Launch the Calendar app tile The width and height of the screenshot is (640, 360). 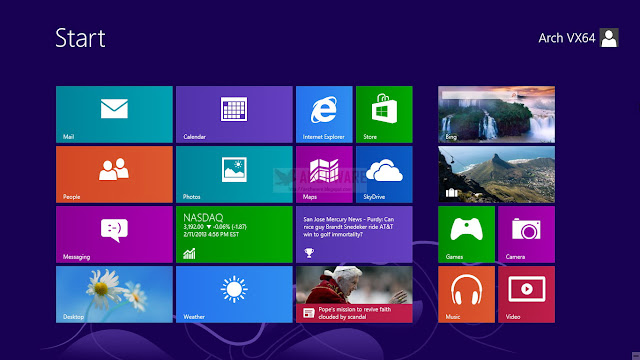coord(234,114)
